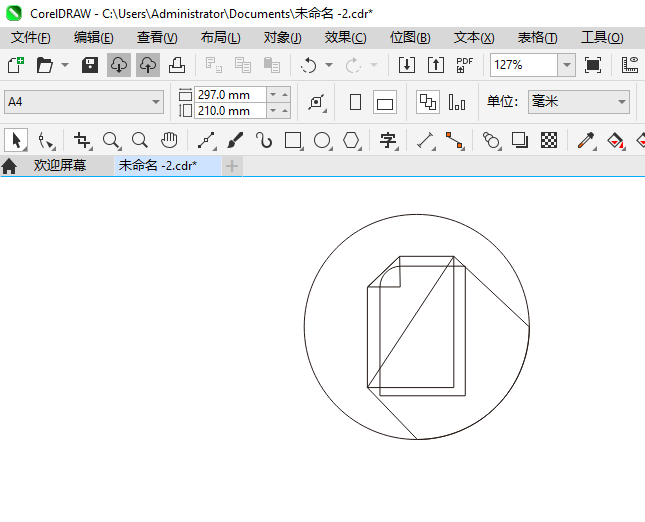645x522 pixels.
Task: Expand the open-file dropdown arrow
Action: click(65, 65)
